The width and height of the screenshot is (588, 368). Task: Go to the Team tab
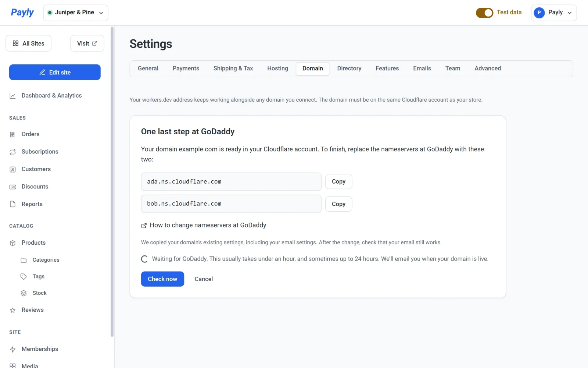[x=453, y=68]
